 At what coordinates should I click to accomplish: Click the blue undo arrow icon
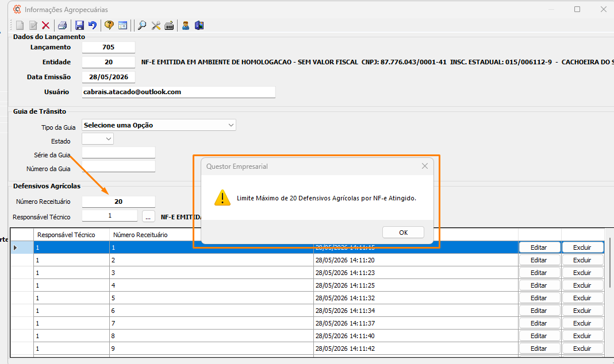point(93,25)
